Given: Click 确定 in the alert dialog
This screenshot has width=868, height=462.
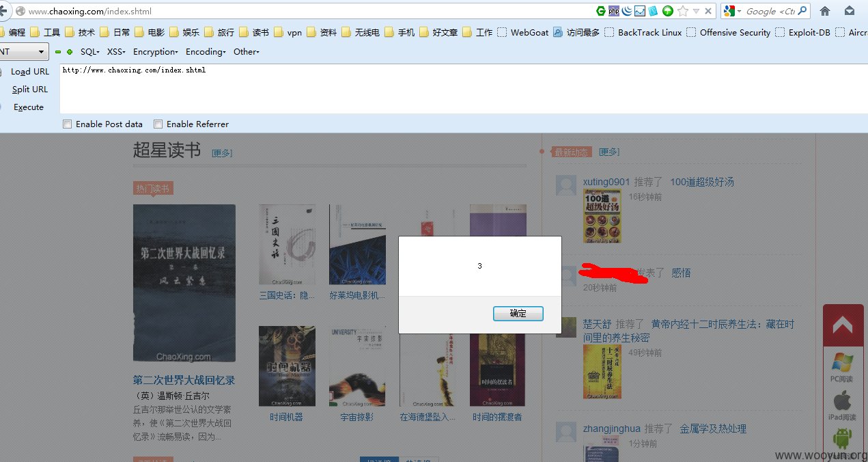Looking at the screenshot, I should pyautogui.click(x=518, y=314).
